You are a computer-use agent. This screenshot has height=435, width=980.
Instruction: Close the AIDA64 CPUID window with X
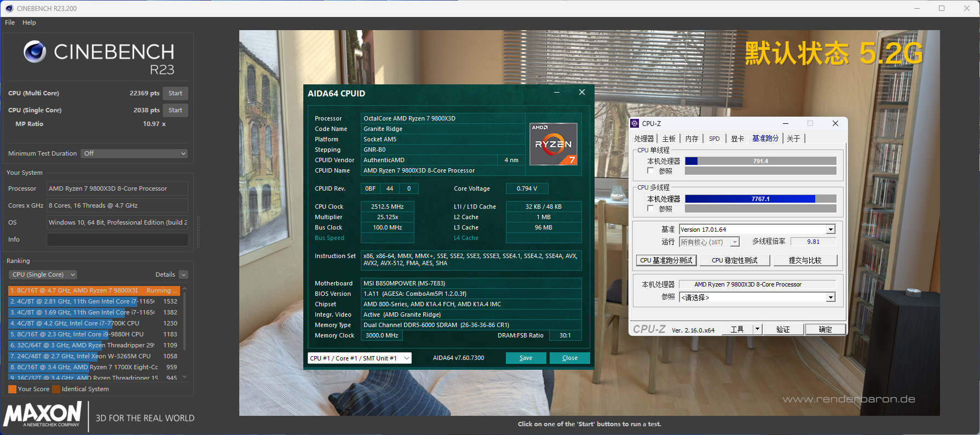[582, 93]
